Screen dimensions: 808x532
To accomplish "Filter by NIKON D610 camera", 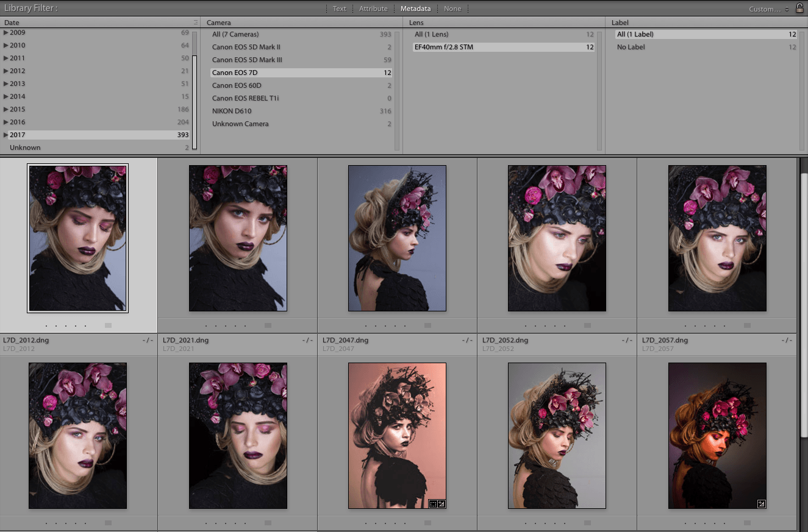I will click(x=301, y=111).
